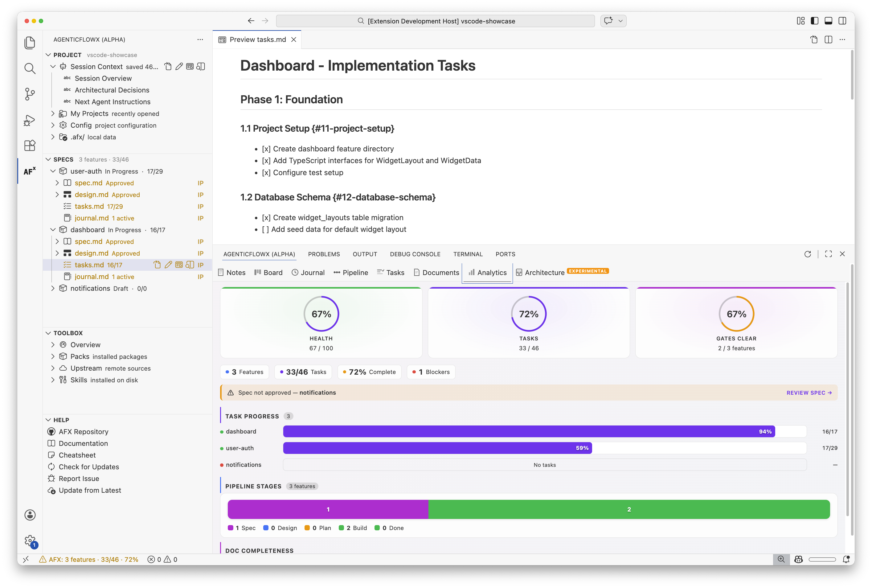Share Session Context via its export icon
This screenshot has height=588, width=872.
tap(168, 66)
